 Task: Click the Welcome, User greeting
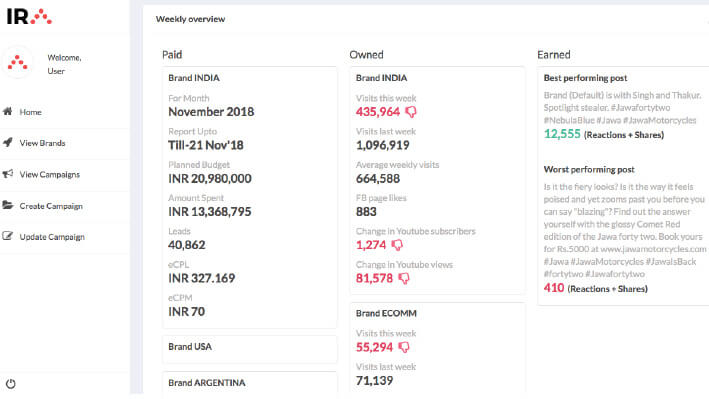click(64, 64)
